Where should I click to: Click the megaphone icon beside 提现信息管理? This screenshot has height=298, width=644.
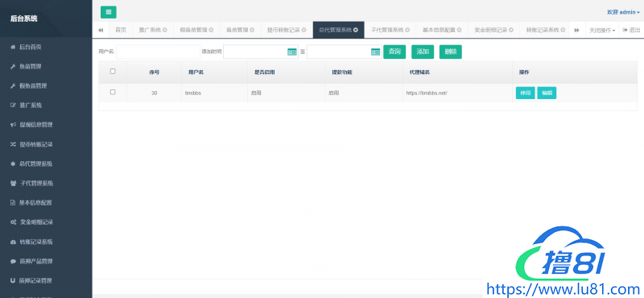coord(13,125)
